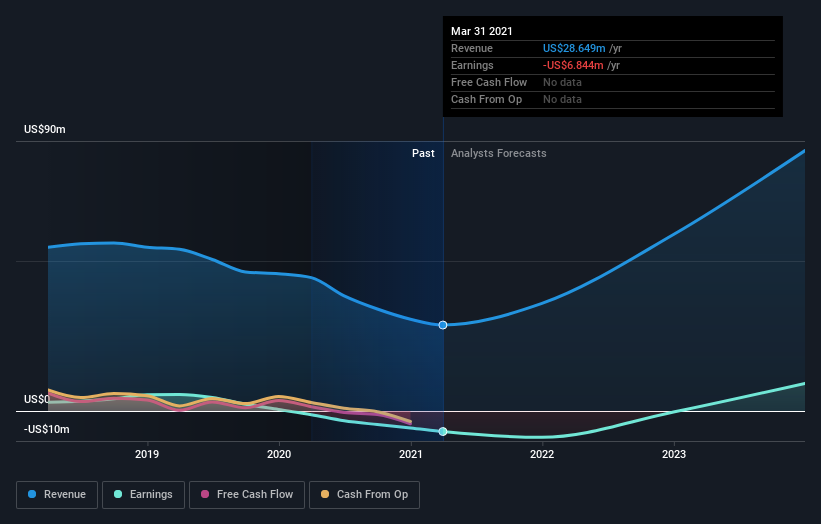Click the orange Cash From Op legend dot
The image size is (821, 524).
click(325, 494)
